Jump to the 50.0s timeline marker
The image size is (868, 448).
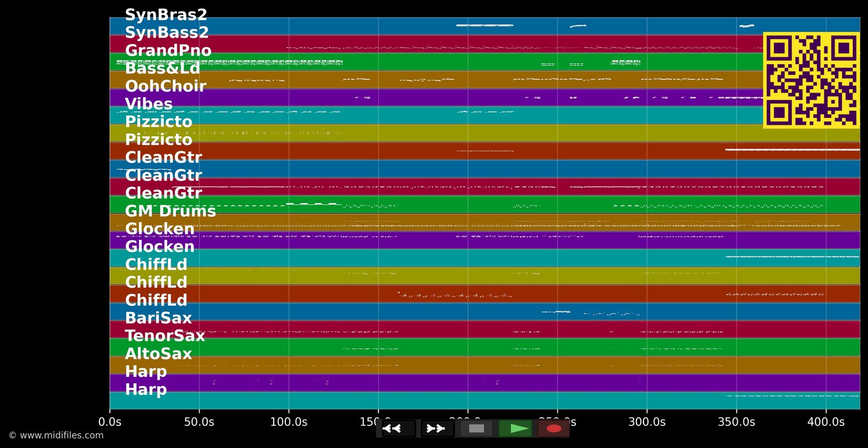click(x=199, y=422)
